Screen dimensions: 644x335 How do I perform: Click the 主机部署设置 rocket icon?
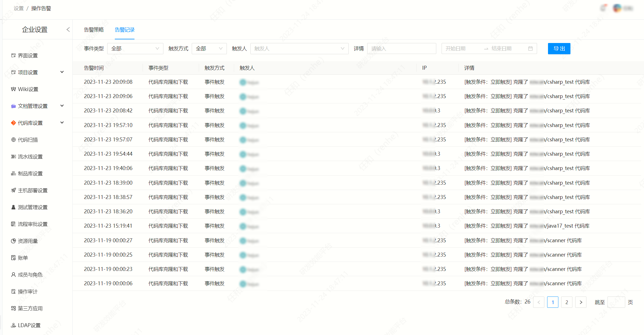[13, 190]
